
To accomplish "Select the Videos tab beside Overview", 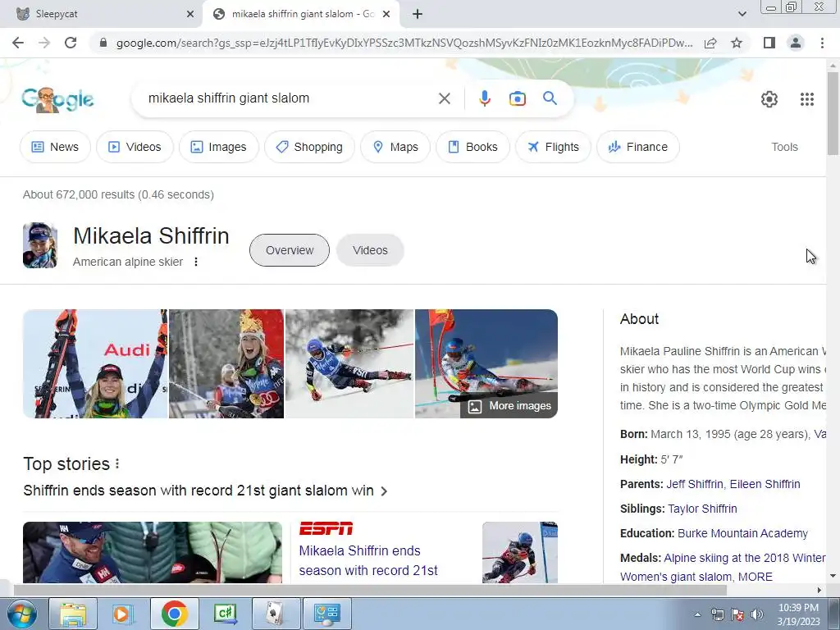I will 370,250.
